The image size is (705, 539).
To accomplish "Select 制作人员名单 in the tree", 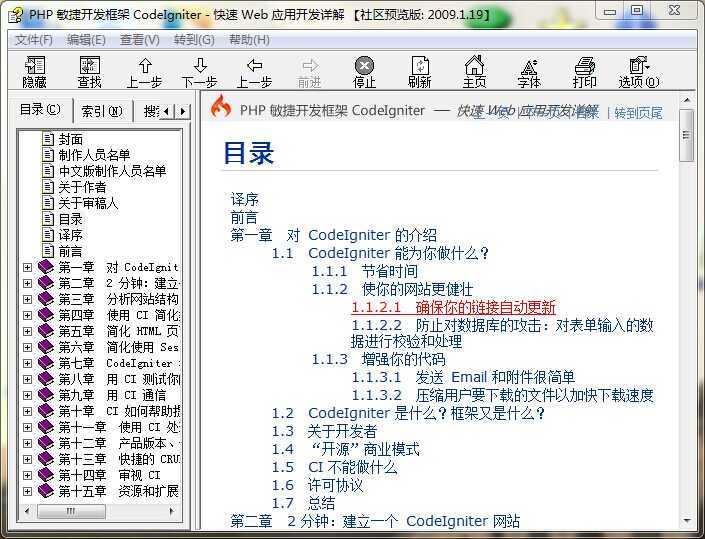I will pos(94,155).
